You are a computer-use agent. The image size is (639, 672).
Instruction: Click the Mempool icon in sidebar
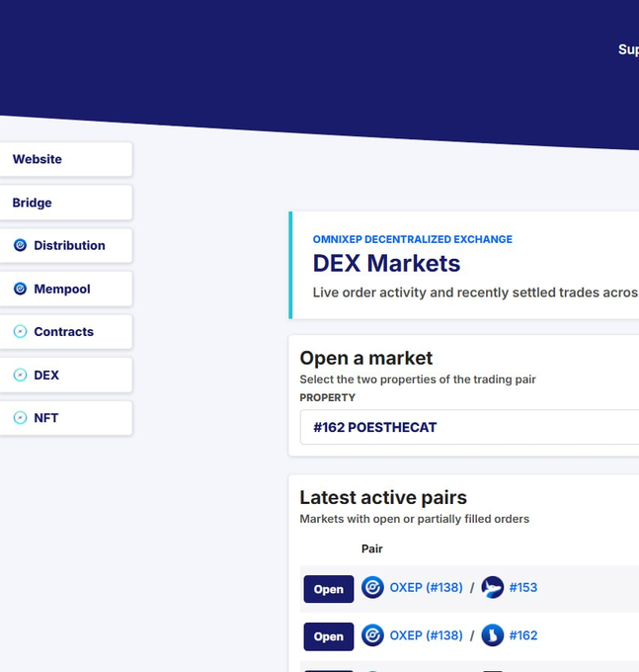(20, 289)
